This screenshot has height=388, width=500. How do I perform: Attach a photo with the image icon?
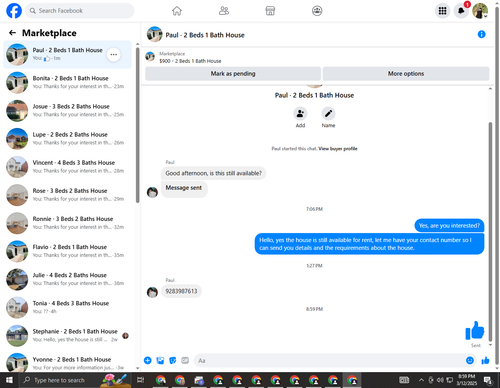point(160,360)
